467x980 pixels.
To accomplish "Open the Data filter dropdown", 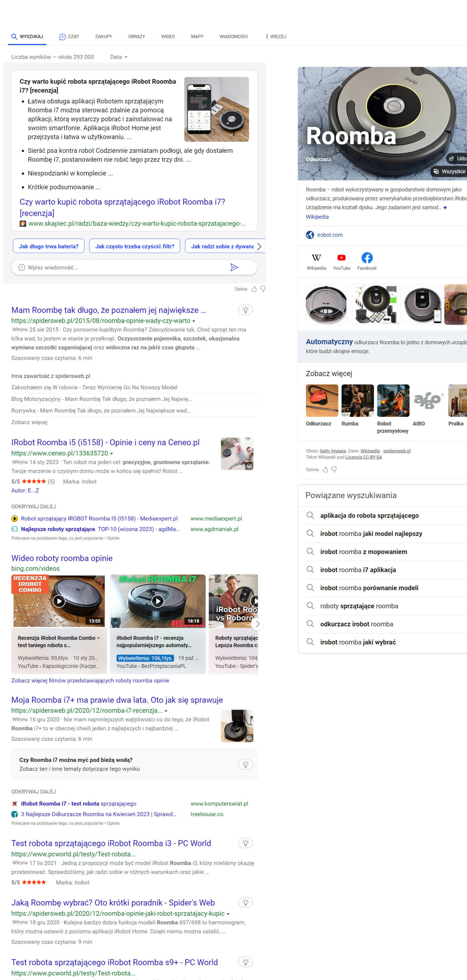I will 119,57.
